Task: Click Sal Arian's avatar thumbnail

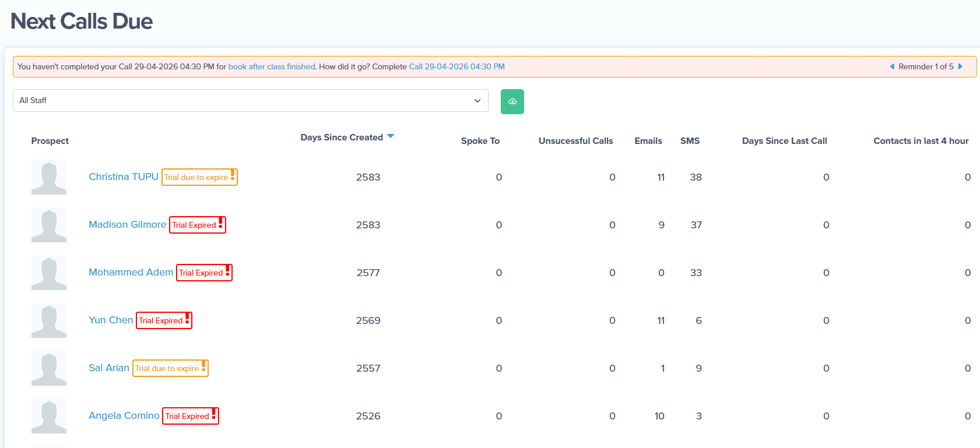Action: 49,368
